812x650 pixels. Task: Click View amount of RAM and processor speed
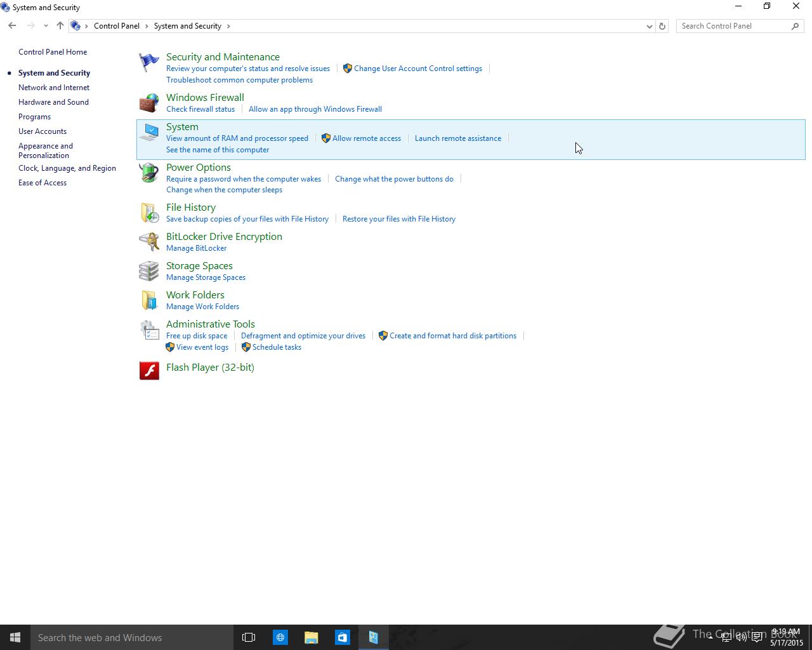(237, 138)
